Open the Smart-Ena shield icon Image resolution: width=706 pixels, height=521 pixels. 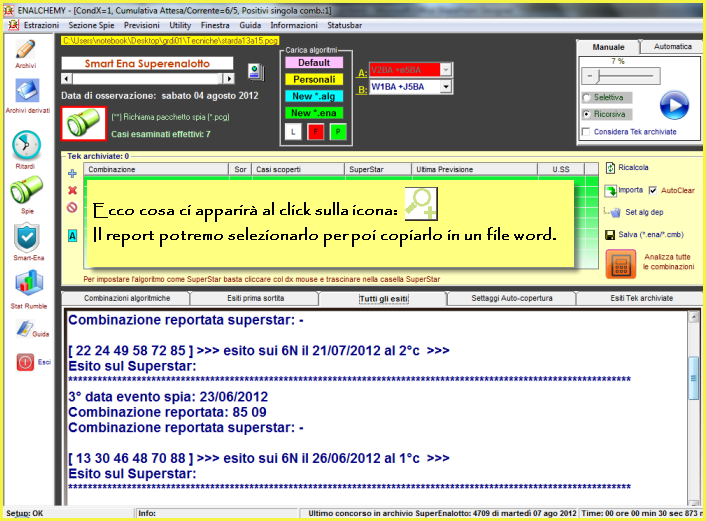point(27,237)
